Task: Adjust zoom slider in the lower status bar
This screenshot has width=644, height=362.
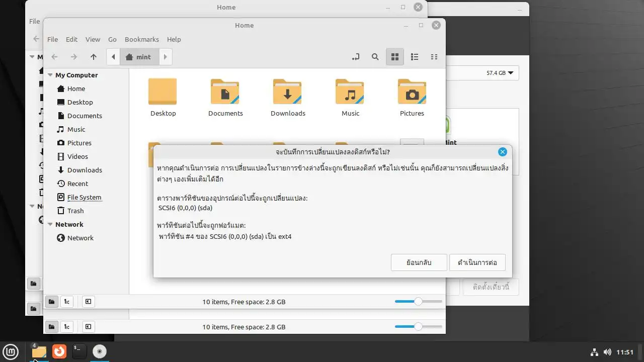Action: 418,327
